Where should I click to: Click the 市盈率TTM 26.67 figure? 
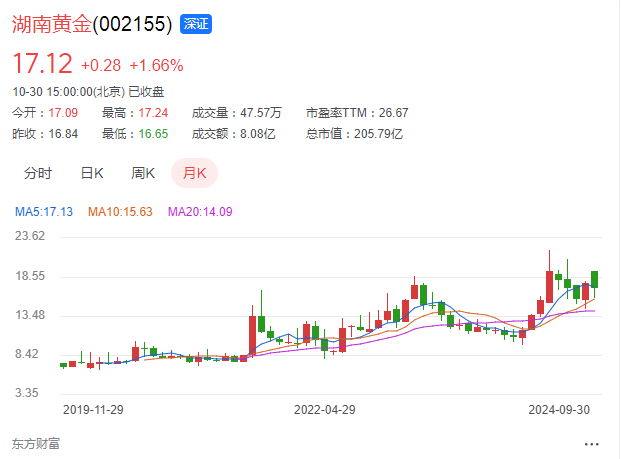pyautogui.click(x=357, y=113)
